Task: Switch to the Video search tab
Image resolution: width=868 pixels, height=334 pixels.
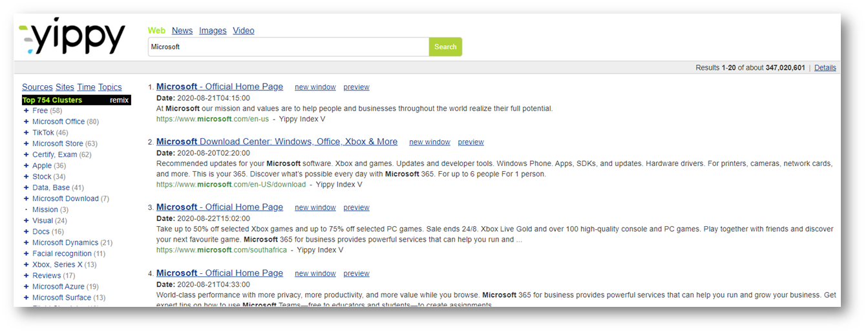Action: point(244,30)
